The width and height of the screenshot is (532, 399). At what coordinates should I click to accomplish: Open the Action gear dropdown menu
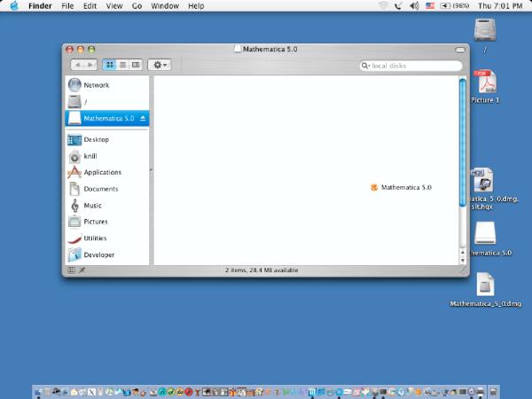tap(160, 65)
